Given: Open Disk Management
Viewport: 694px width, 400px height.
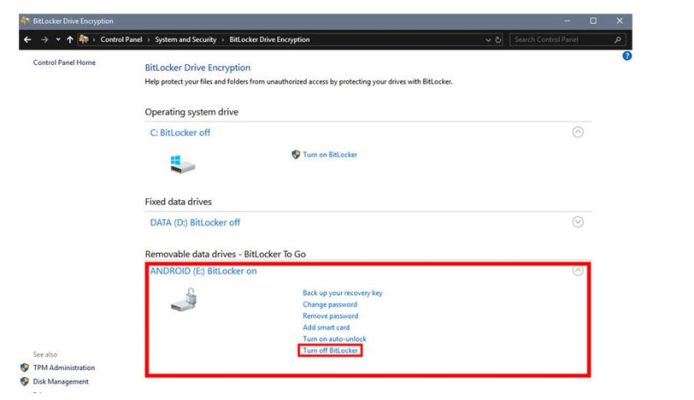Looking at the screenshot, I should tap(61, 381).
